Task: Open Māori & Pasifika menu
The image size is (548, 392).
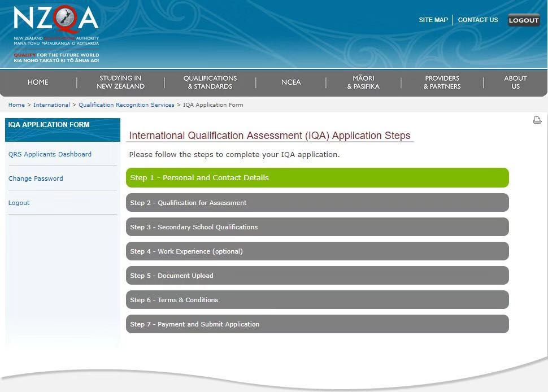Action: (363, 82)
